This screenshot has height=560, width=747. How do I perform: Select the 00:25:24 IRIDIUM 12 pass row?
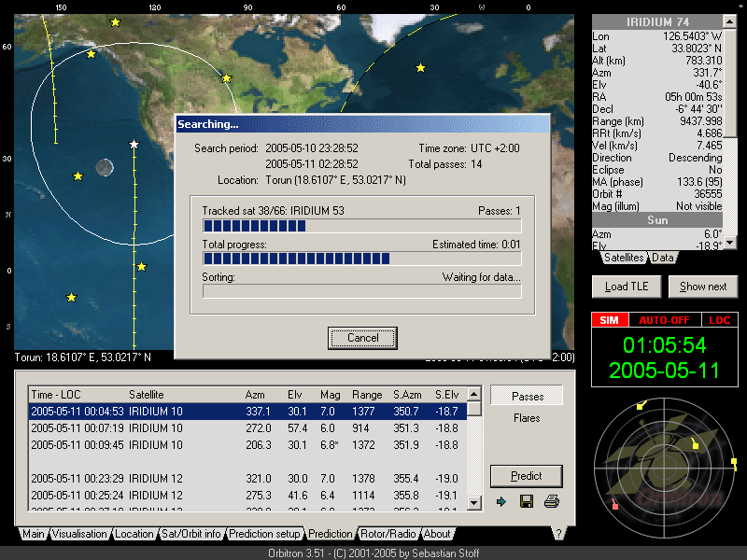pyautogui.click(x=247, y=496)
